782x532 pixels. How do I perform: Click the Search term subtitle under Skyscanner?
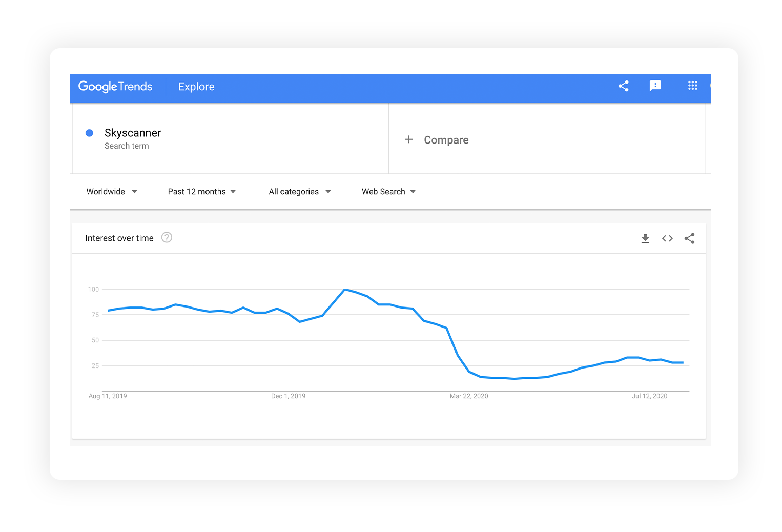[127, 146]
